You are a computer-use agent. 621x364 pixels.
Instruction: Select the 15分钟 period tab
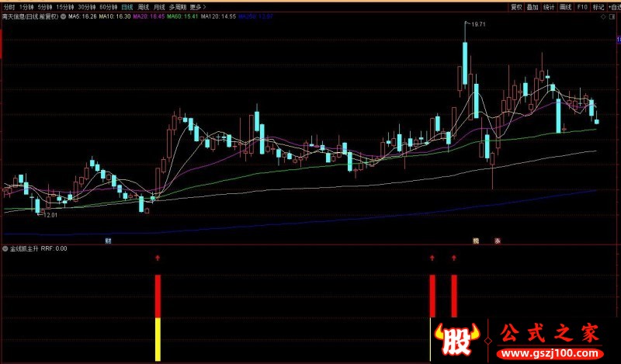click(65, 7)
